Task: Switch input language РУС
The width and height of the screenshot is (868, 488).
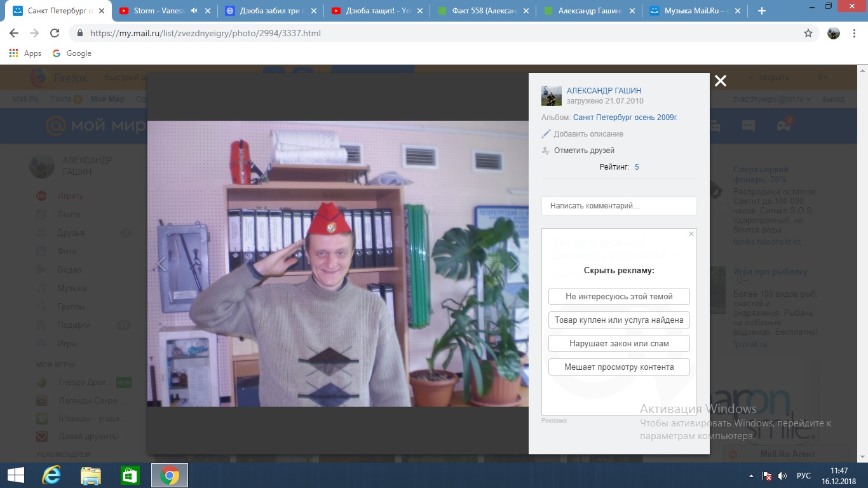Action: click(x=803, y=475)
